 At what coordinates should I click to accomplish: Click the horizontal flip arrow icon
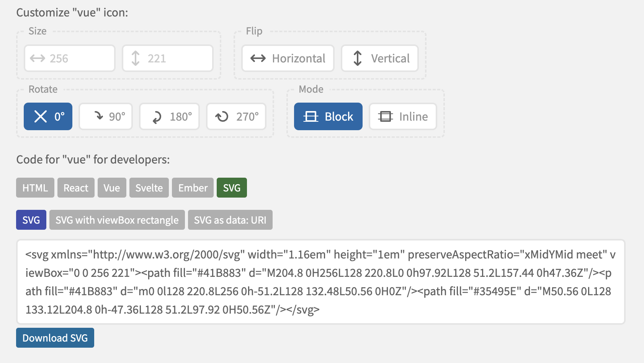click(258, 58)
